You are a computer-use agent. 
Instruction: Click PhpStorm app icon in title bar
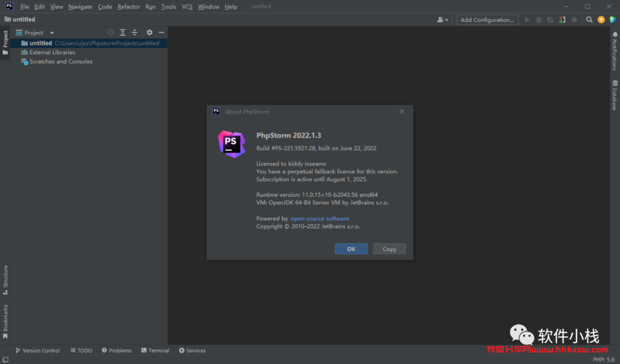click(x=9, y=6)
